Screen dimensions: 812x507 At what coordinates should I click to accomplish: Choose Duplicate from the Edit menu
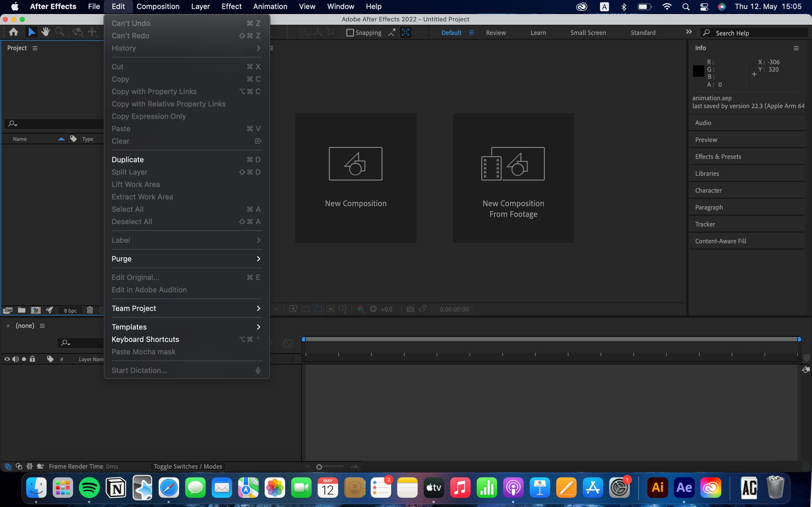click(x=128, y=160)
